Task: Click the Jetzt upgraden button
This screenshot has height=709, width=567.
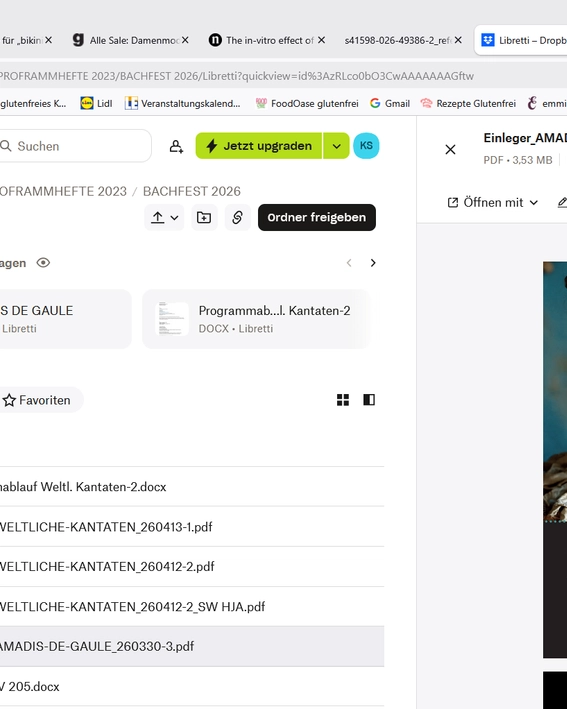Action: [x=259, y=146]
